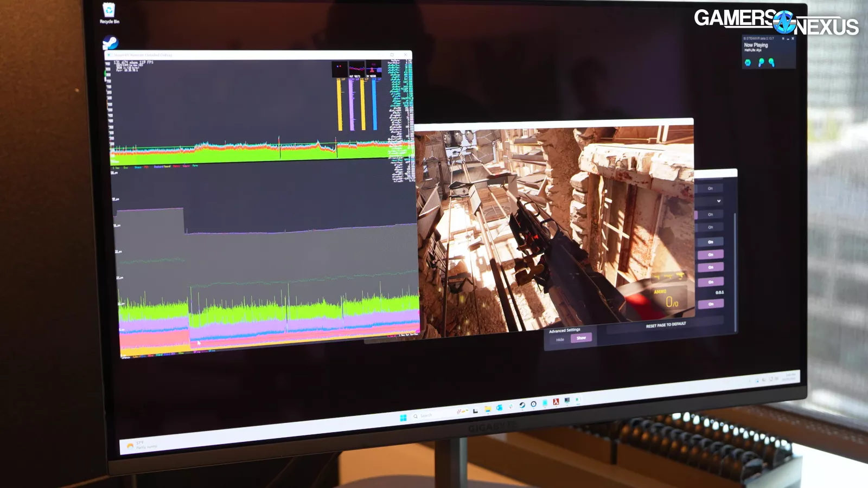Screen dimensions: 868x488
Task: Expand the dropdown chevron in settings panel
Action: click(719, 201)
